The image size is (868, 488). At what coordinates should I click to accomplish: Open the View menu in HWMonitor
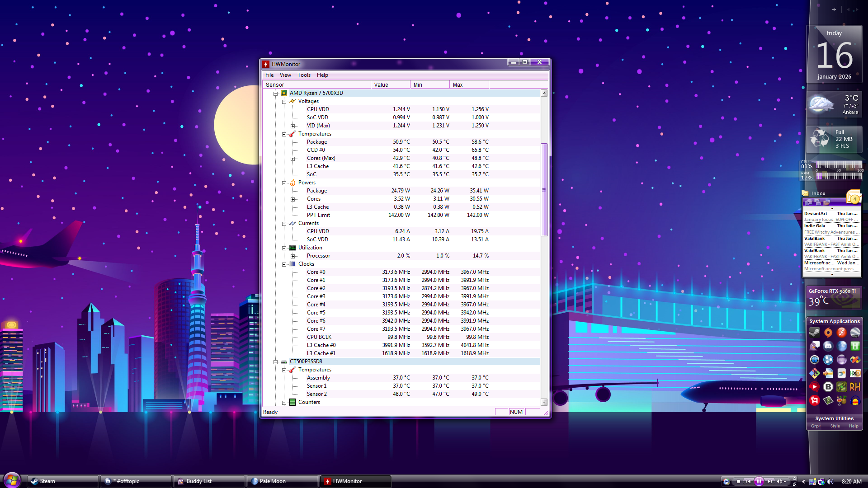click(285, 75)
